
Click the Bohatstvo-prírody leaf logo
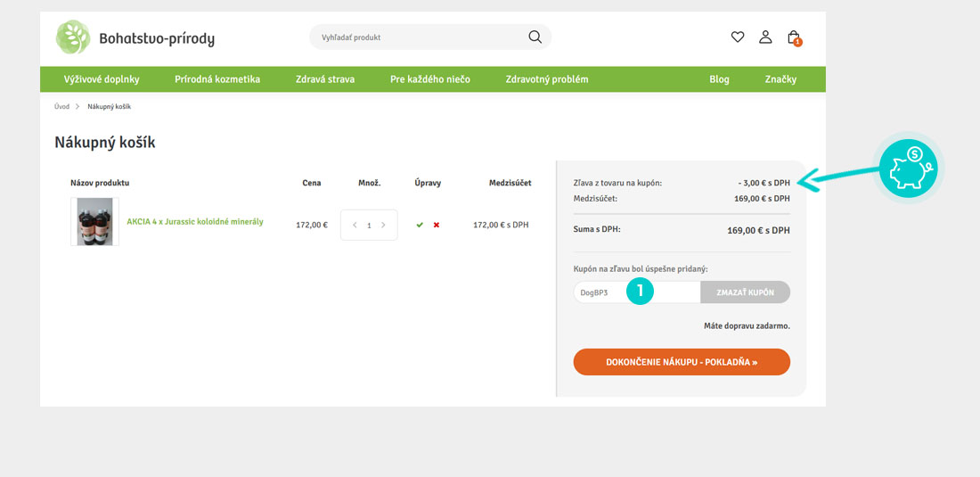click(73, 37)
